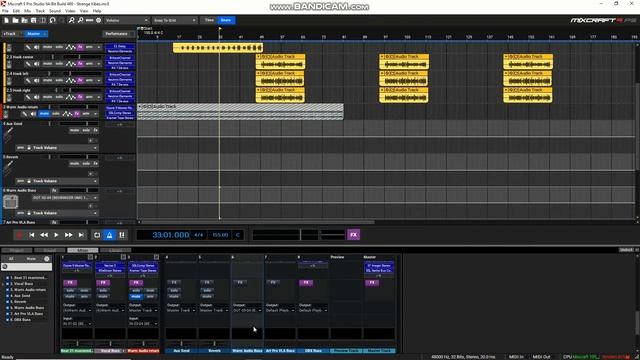Screen dimensions: 640x360
Task: Mute the Aux Send track
Action: pyautogui.click(x=74, y=130)
